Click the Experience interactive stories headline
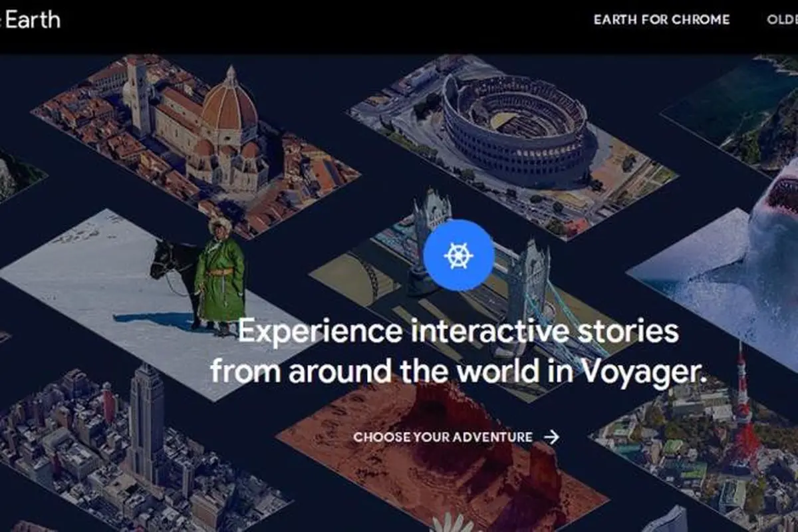The image size is (798, 532). 459,352
